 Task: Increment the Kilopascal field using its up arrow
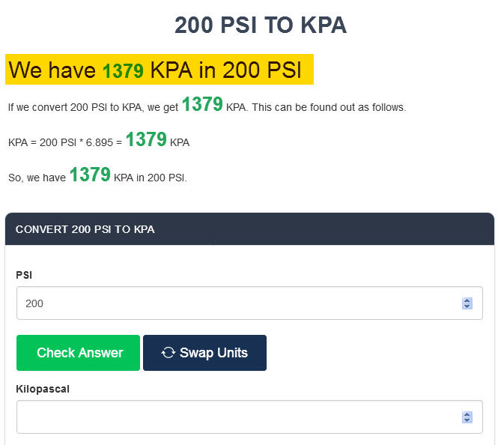tap(467, 414)
